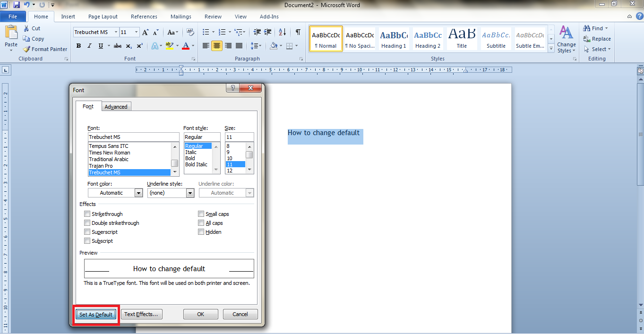Screen dimensions: 644x334
Task: Click the Save icon in Quick Access
Action: click(17, 5)
